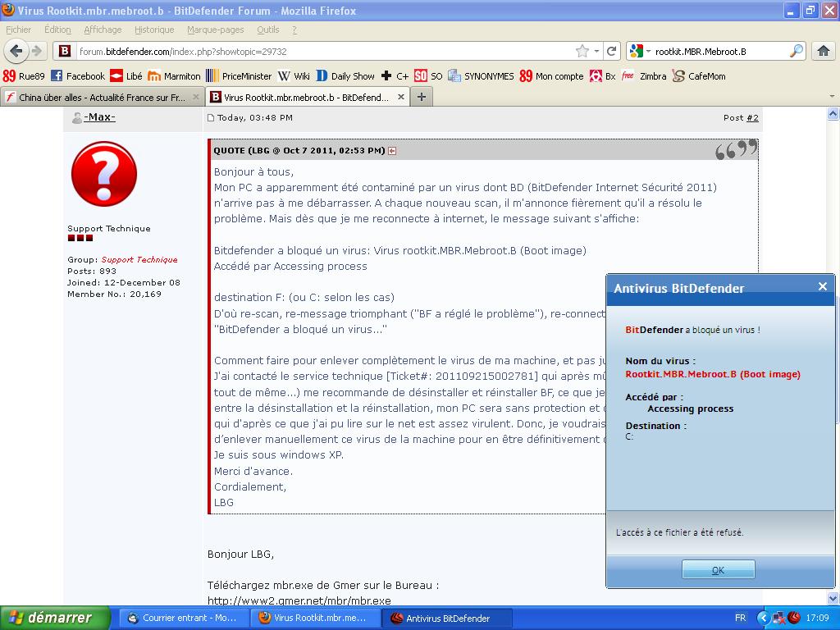Open the démarrer Start button
The width and height of the screenshot is (840, 630).
tap(54, 618)
